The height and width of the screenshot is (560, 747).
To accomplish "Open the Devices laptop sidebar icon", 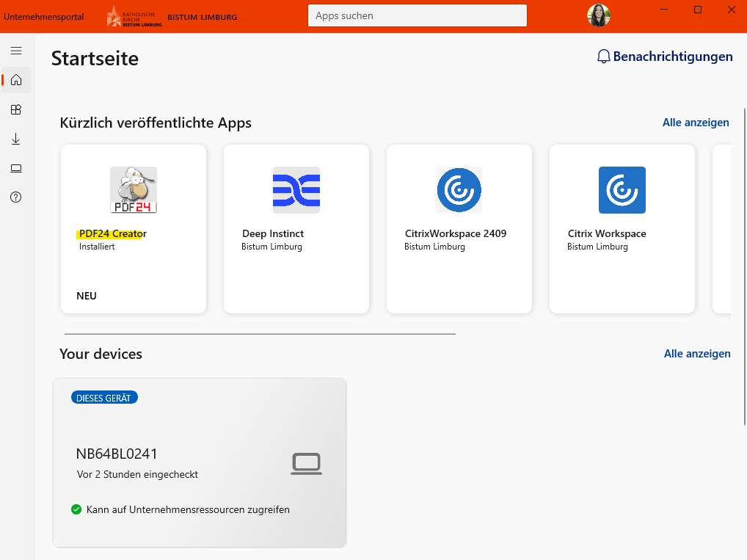I will [16, 168].
